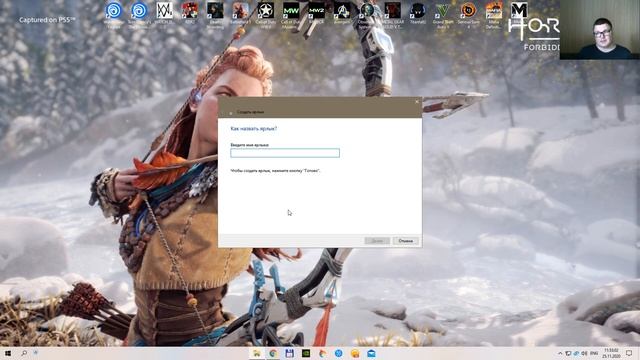This screenshot has height=360, width=640.
Task: Open the Mail app from the taskbar
Action: [x=371, y=353]
